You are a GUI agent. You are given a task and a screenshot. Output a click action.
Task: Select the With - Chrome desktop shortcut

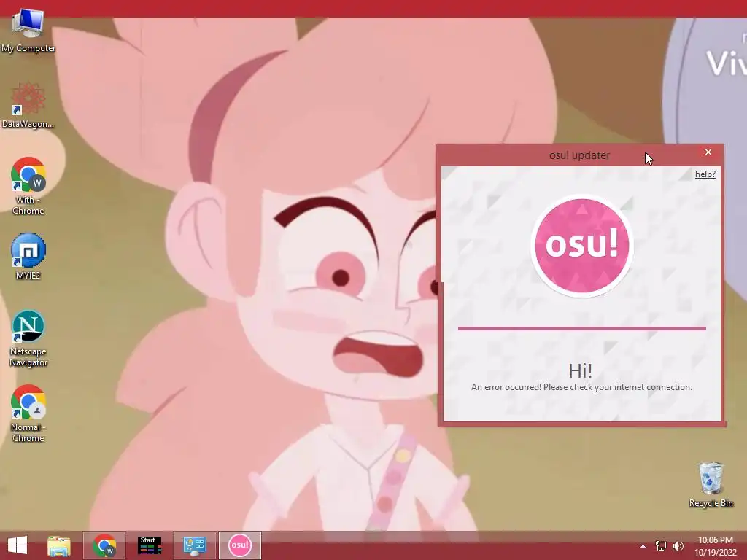(x=28, y=186)
